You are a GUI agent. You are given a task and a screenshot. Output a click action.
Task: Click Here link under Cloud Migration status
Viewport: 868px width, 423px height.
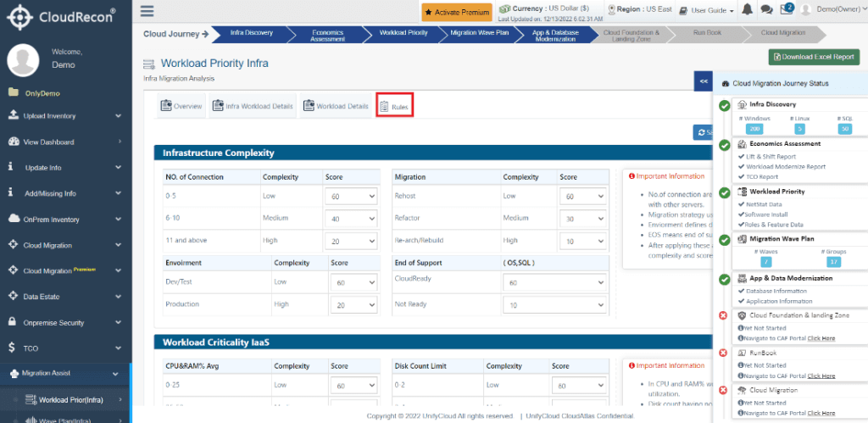pos(821,413)
